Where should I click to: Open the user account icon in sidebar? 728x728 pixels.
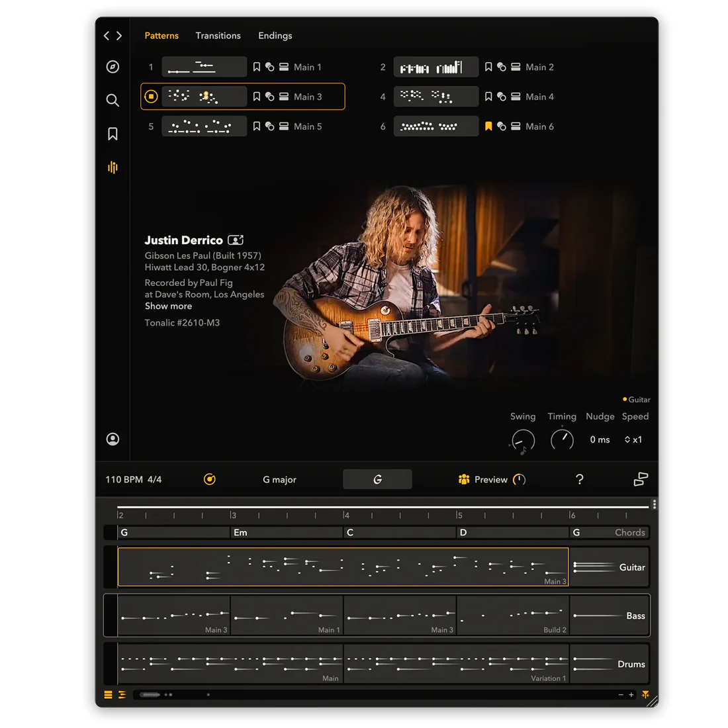tap(113, 439)
